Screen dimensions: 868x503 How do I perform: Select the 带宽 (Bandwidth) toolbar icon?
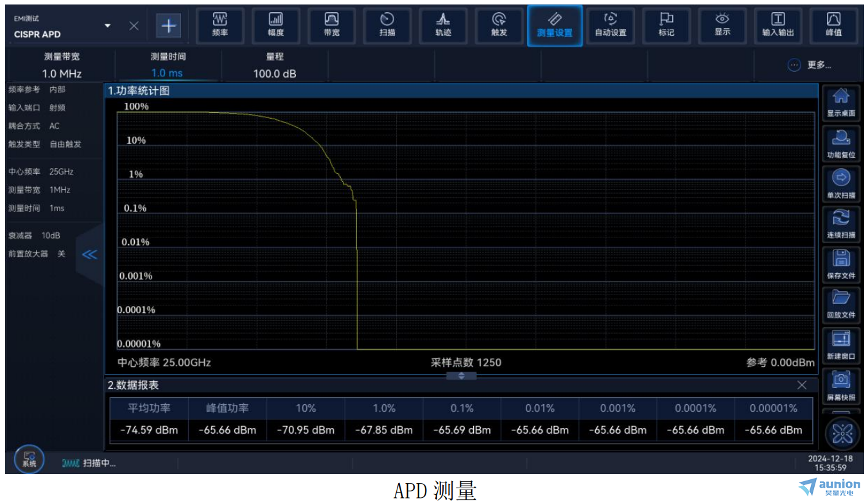331,26
